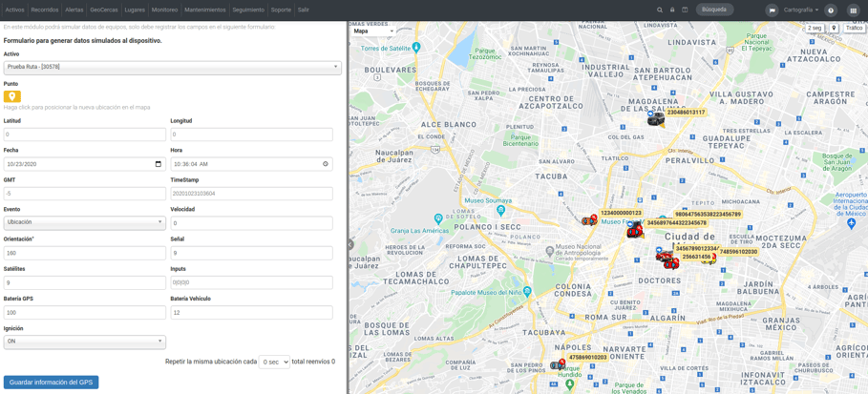Click Museo Nacional de Antropología pin
The image size is (868, 394).
click(x=549, y=251)
